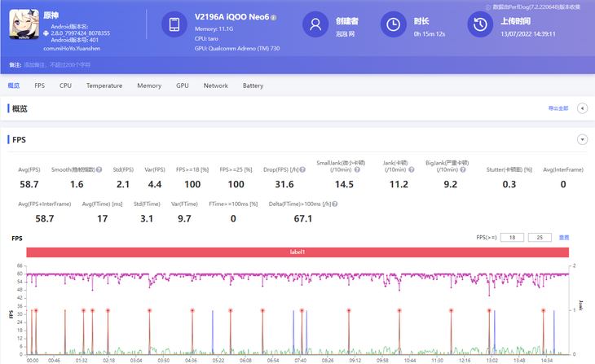Click the Std(FTime) value 3.1
This screenshot has height=364, width=595.
tap(147, 219)
